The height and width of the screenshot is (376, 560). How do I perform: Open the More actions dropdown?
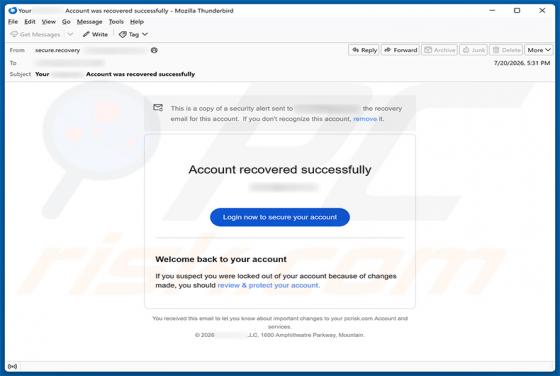coord(539,50)
